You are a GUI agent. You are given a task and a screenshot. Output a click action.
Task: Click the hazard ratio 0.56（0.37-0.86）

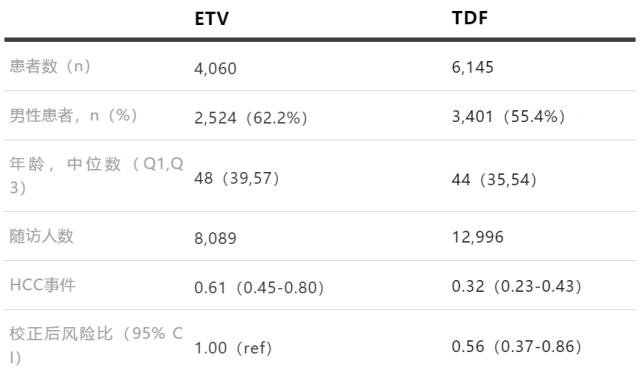[x=517, y=347]
